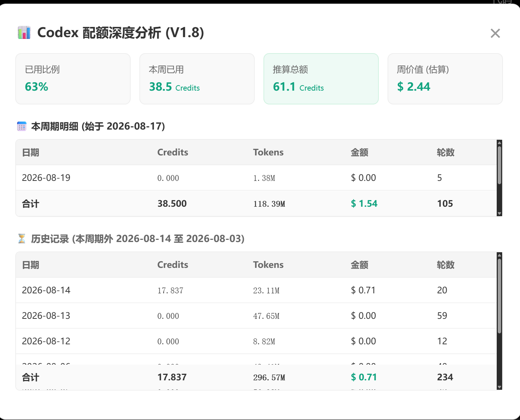Image resolution: width=520 pixels, height=420 pixels.
Task: Click the Credits header in the 历史记录 table
Action: tap(173, 265)
